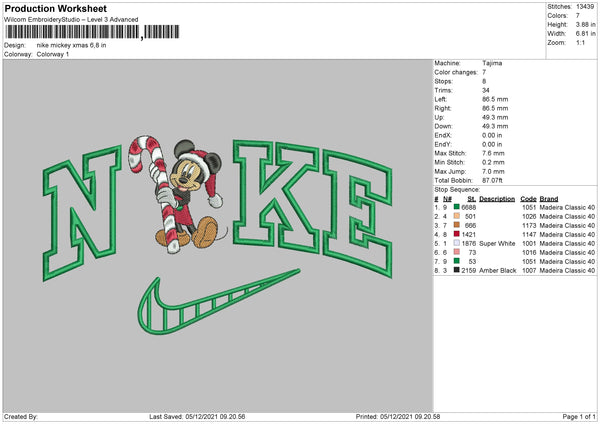Select stitch count 6688 in row 1
This screenshot has width=600, height=424.
tap(468, 207)
